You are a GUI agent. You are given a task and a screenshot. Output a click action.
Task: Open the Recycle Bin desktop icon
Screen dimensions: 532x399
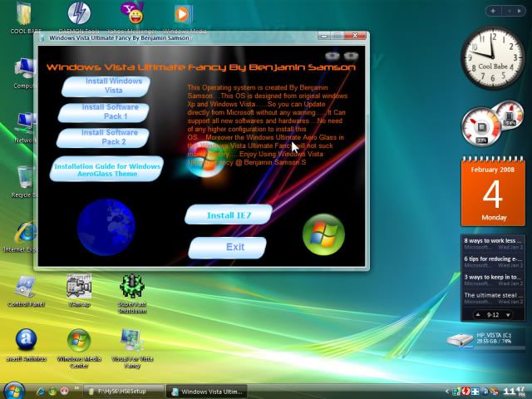tap(24, 181)
